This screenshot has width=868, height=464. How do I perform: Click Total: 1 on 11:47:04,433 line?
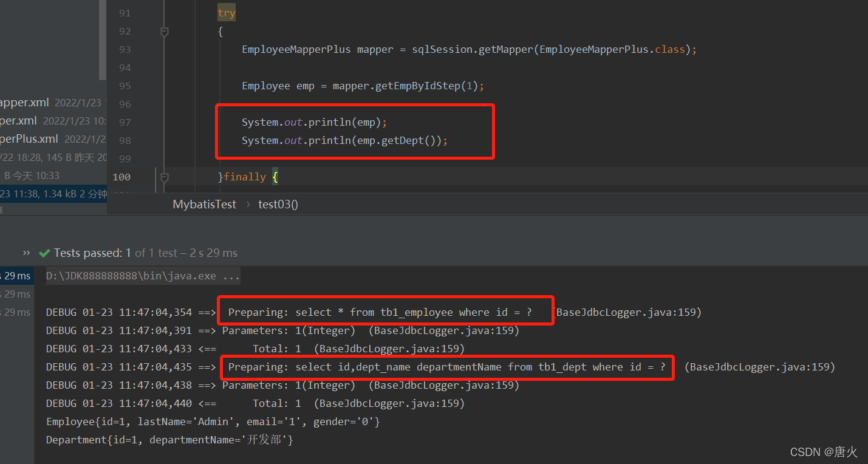[277, 349]
